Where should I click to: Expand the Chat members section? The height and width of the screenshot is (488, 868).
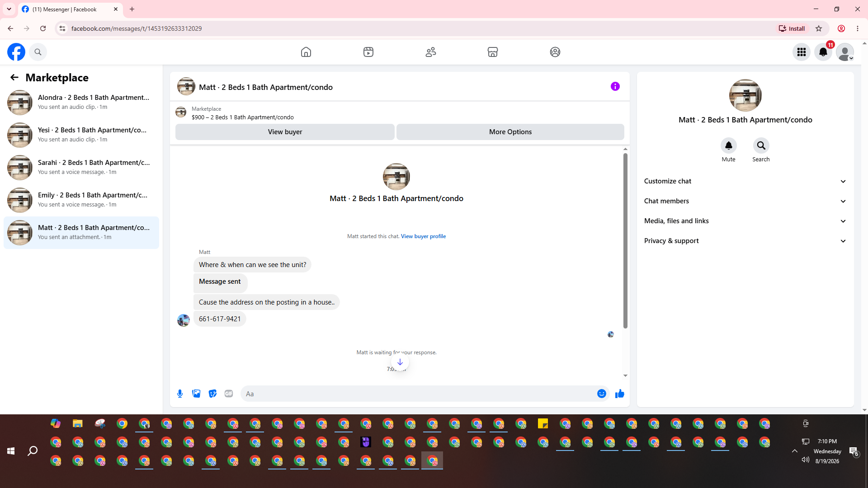745,201
